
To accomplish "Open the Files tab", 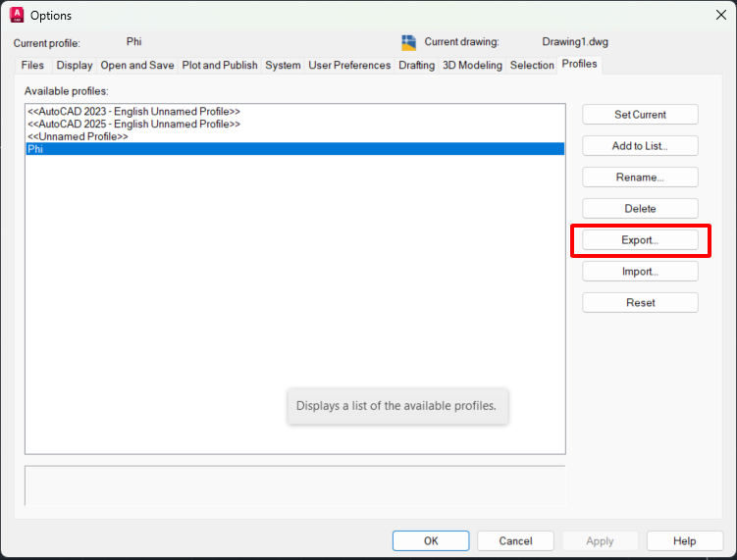I will tap(32, 65).
